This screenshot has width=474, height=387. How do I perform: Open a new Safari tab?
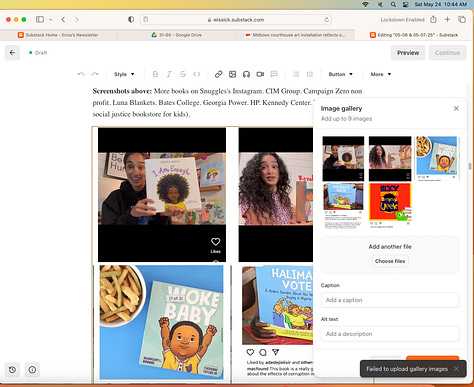tap(447, 19)
